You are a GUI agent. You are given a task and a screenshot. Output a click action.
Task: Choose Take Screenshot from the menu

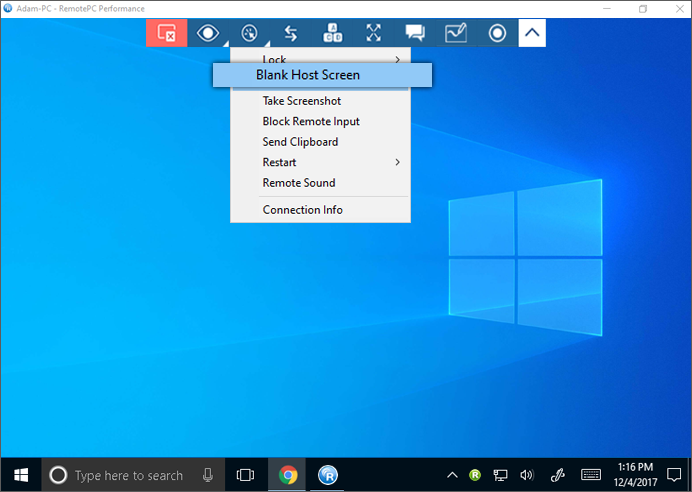301,101
